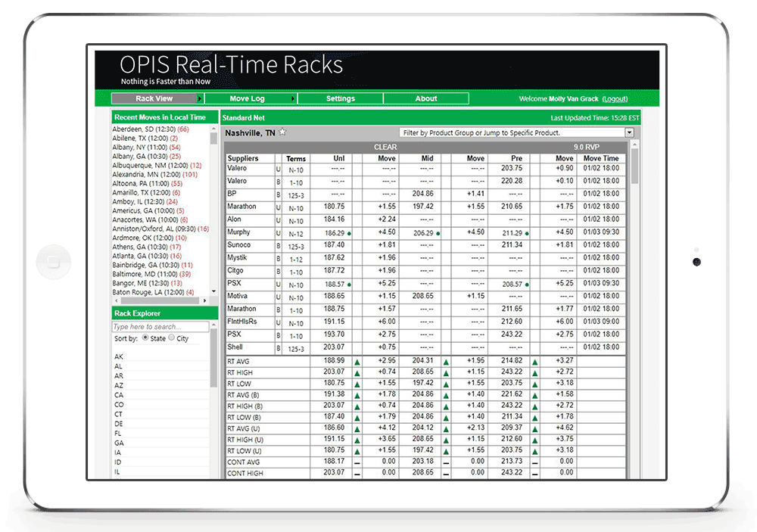Viewport: 757px width, 532px height.
Task: Favorite Nashville, TN with the star icon
Action: tap(283, 132)
